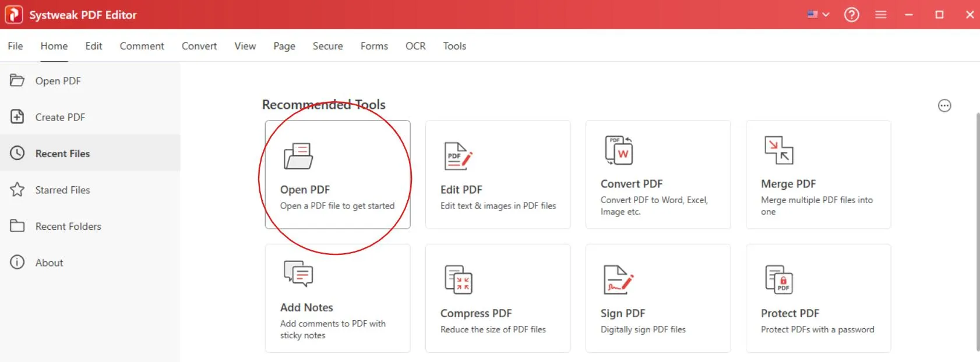Click the Compress PDF icon
The image size is (980, 362).
(x=458, y=279)
